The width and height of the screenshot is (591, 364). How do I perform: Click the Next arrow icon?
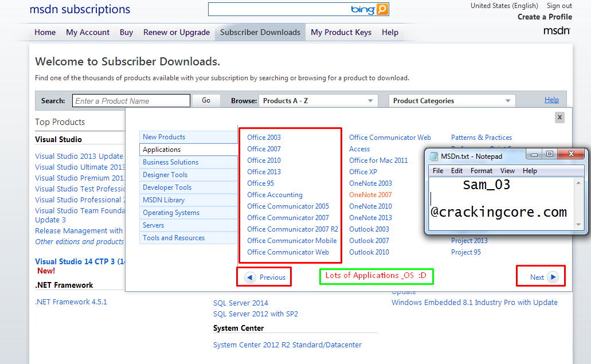pos(553,277)
